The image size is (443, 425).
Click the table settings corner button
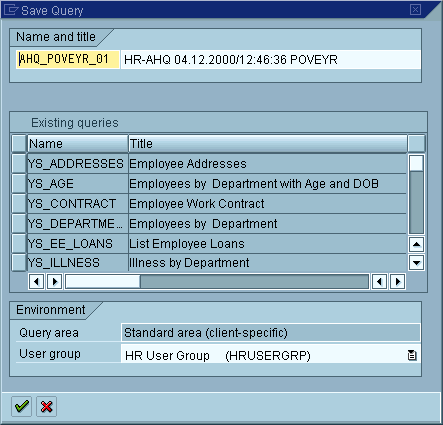[x=416, y=144]
